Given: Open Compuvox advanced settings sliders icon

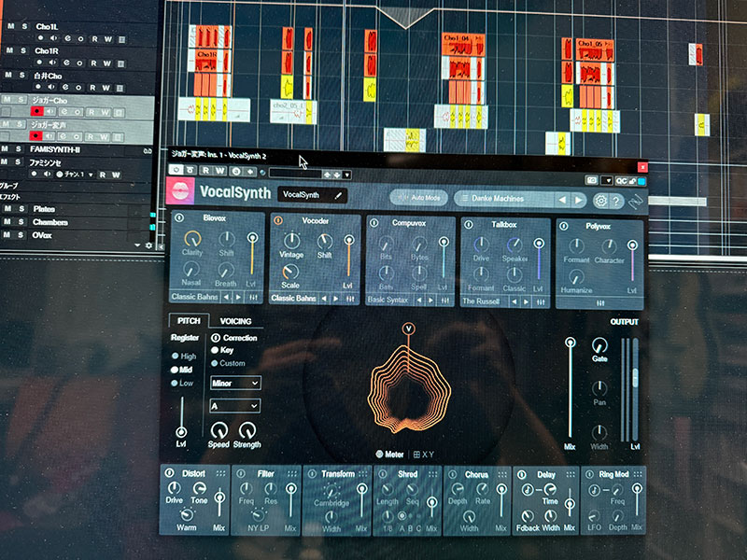Looking at the screenshot, I should point(445,301).
